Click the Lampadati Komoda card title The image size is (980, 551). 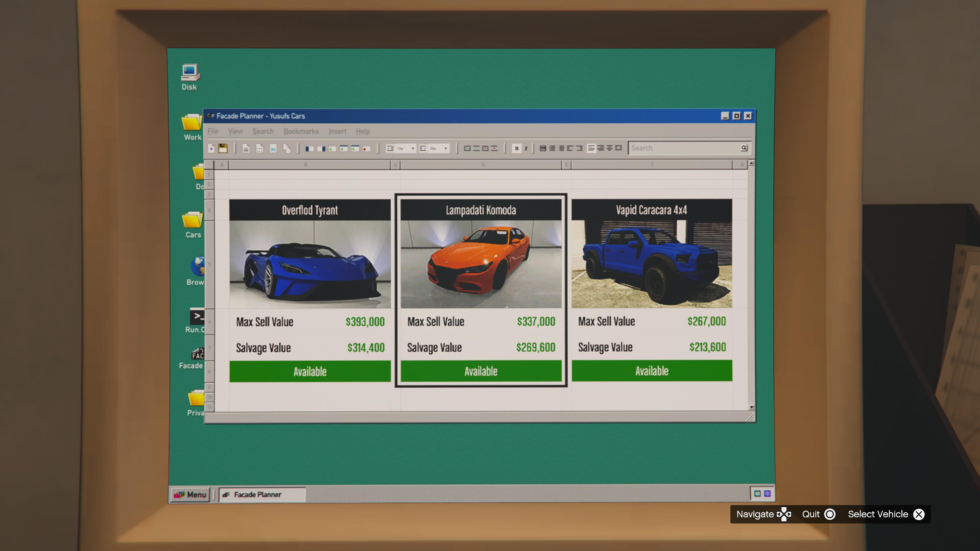(x=481, y=210)
